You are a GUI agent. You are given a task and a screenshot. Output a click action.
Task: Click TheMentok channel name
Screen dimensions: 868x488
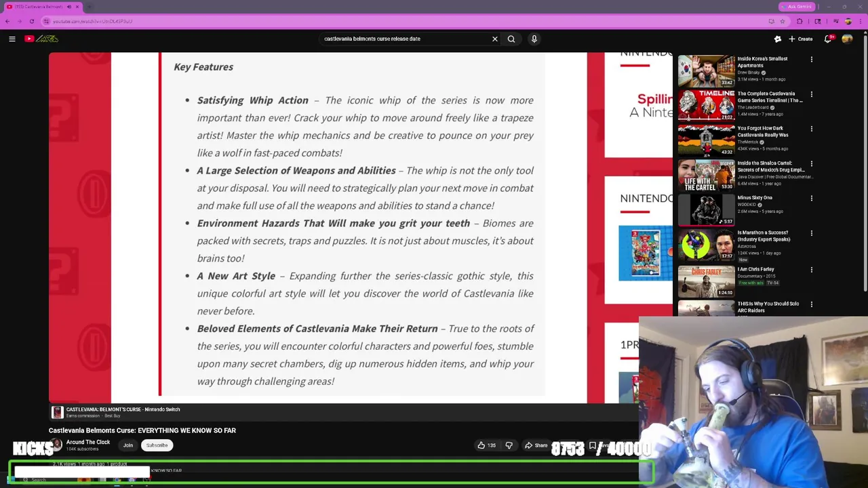tap(747, 142)
